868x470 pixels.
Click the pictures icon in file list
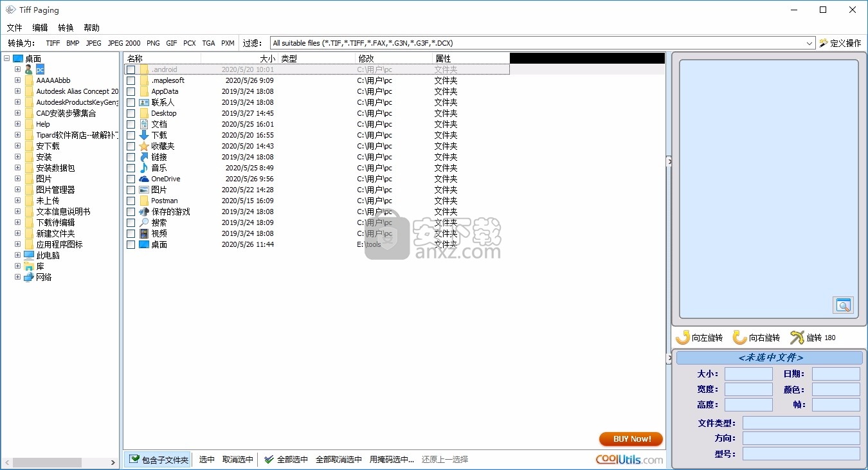[144, 190]
